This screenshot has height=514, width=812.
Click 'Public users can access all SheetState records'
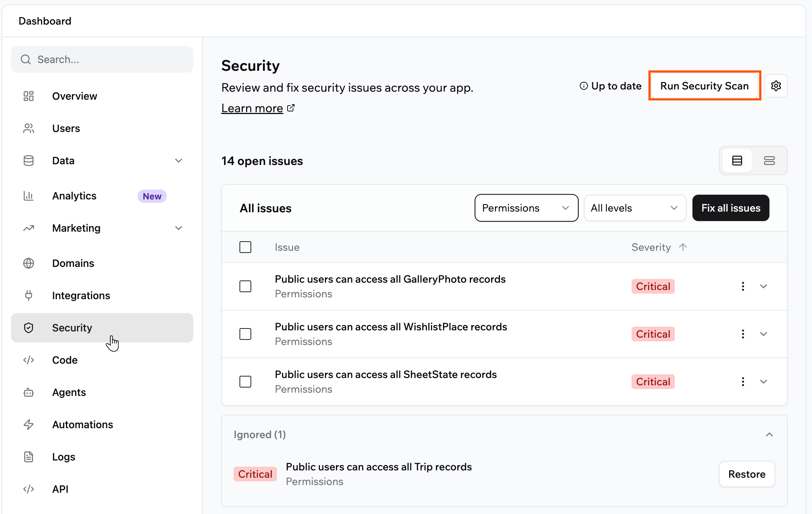pos(386,374)
